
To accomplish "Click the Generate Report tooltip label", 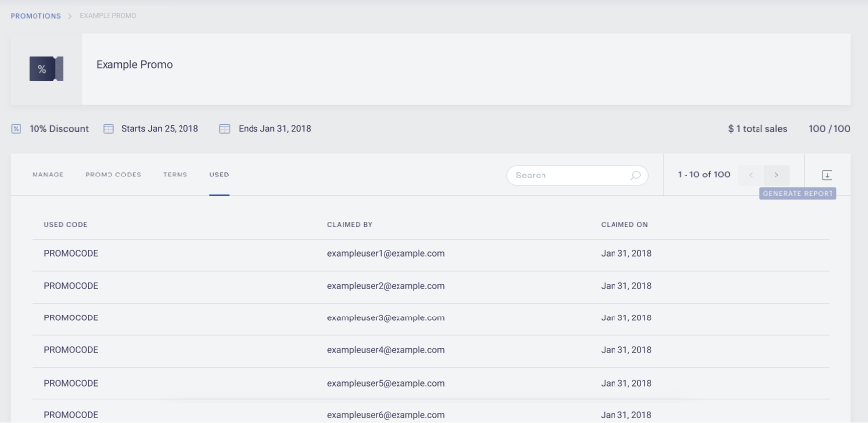I will point(798,194).
